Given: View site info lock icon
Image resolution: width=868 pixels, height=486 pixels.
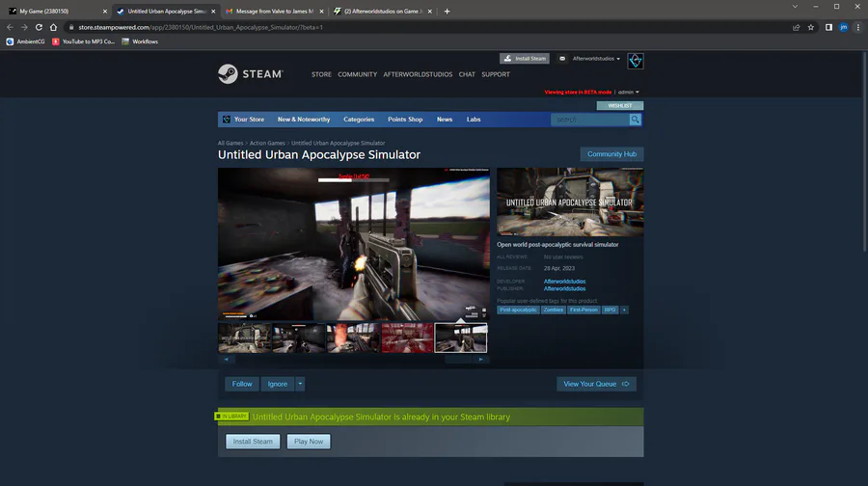Looking at the screenshot, I should tap(71, 27).
